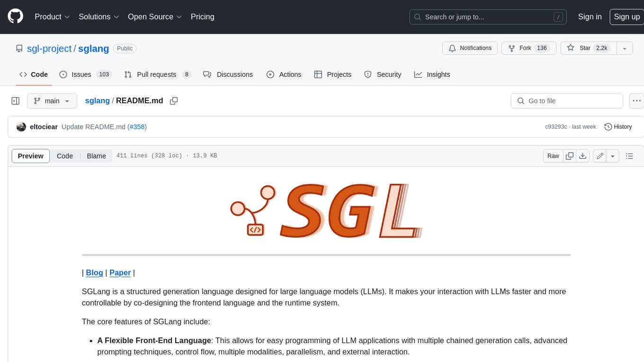Switch to the Security tab

coord(383,74)
